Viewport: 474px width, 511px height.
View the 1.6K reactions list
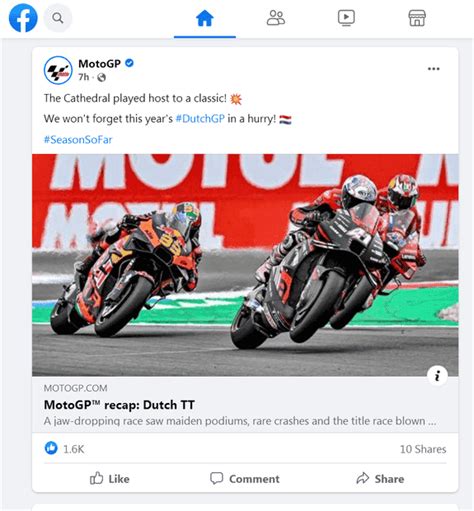click(64, 449)
